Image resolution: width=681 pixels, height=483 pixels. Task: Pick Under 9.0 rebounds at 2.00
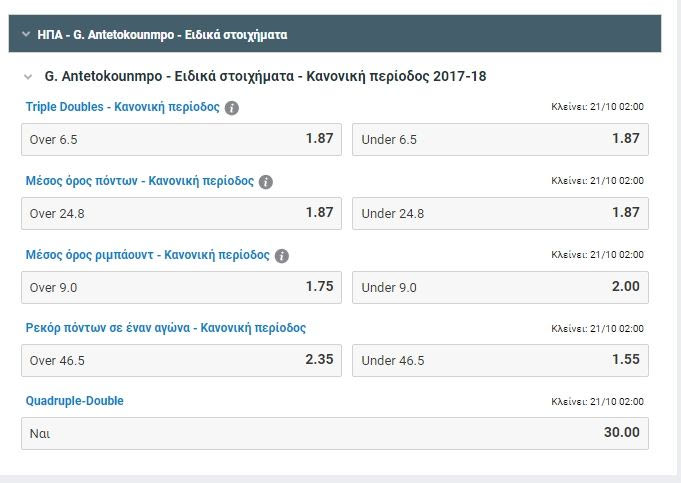click(500, 287)
